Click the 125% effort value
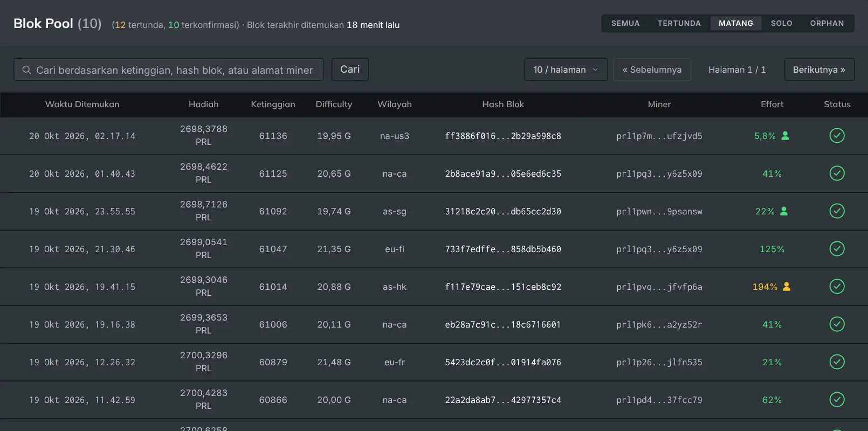 [x=772, y=249]
